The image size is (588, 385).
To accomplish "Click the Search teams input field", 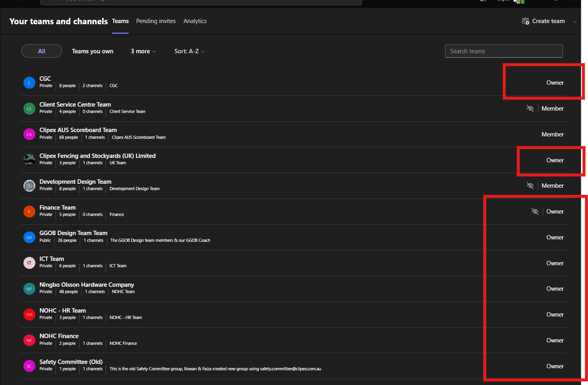I will tap(504, 51).
